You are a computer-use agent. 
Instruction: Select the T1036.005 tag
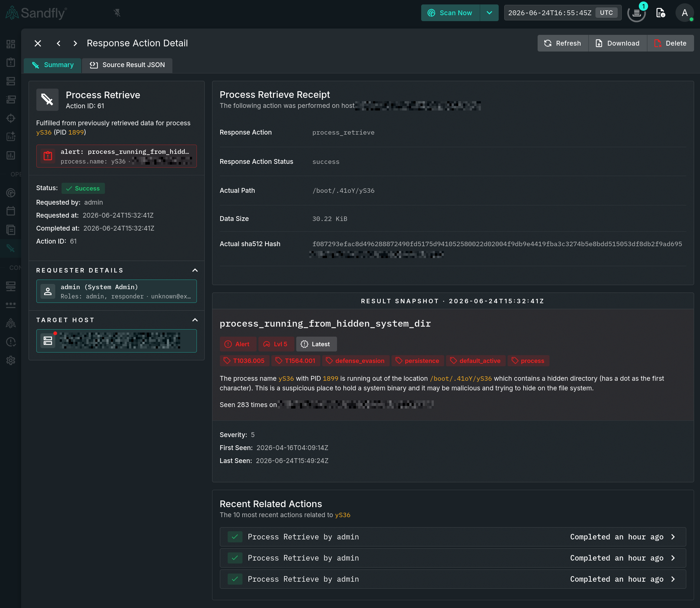pos(244,361)
